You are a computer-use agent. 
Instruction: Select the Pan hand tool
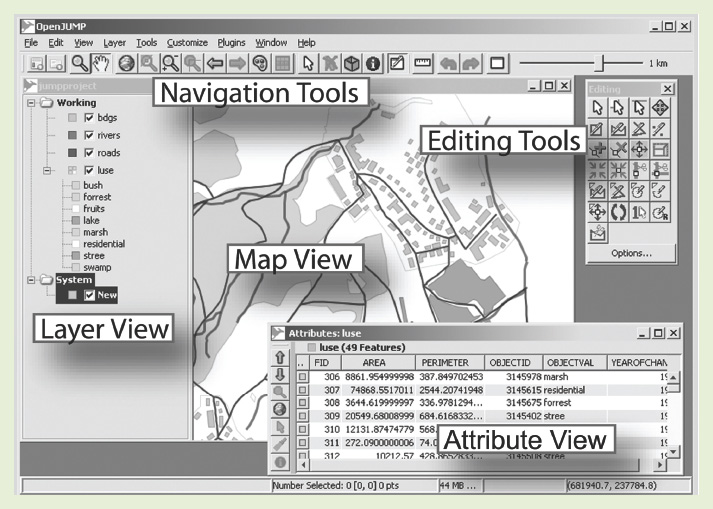pos(100,63)
